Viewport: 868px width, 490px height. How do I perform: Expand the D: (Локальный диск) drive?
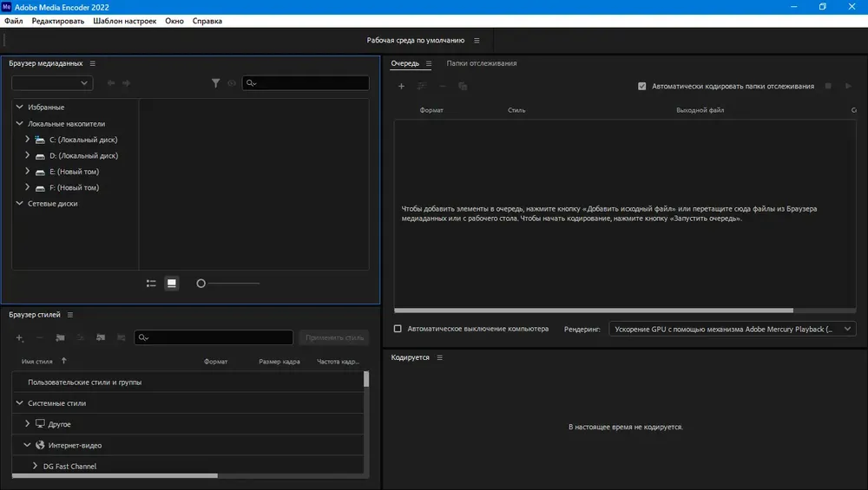27,155
